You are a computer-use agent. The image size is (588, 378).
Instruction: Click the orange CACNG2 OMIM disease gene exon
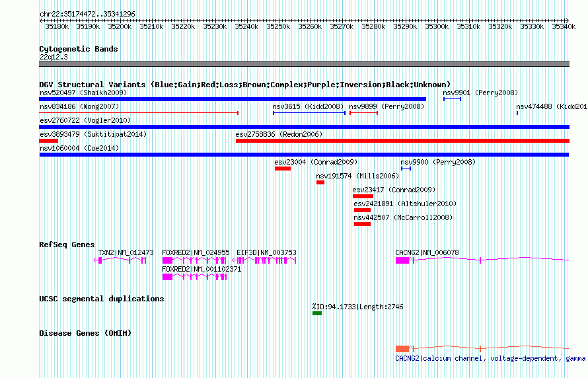[402, 349]
